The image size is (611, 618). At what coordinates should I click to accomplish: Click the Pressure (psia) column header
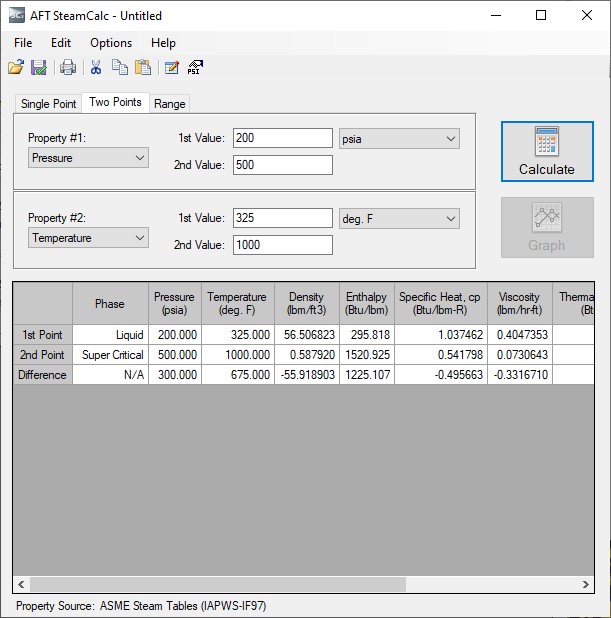click(x=175, y=303)
